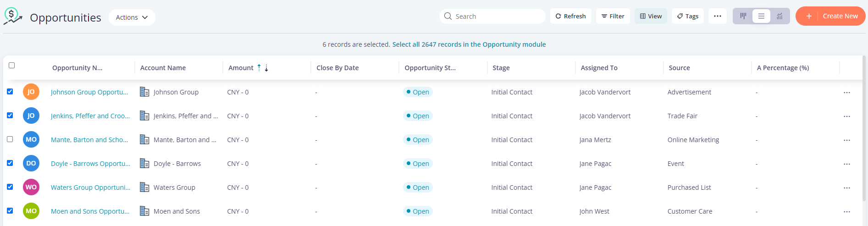Screen dimensions: 868x226
Task: Open the Filter options
Action: pos(613,16)
